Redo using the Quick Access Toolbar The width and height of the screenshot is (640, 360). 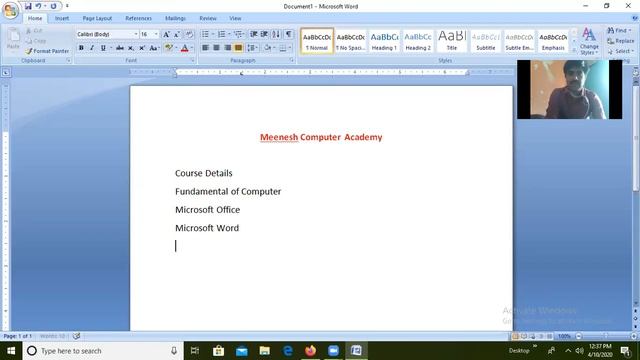click(53, 6)
